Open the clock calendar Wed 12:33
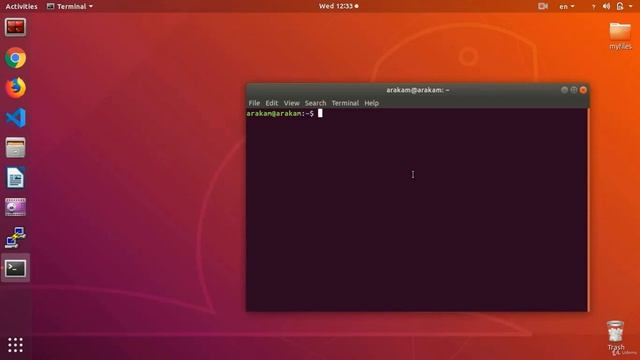Image resolution: width=640 pixels, height=360 pixels. coord(338,6)
